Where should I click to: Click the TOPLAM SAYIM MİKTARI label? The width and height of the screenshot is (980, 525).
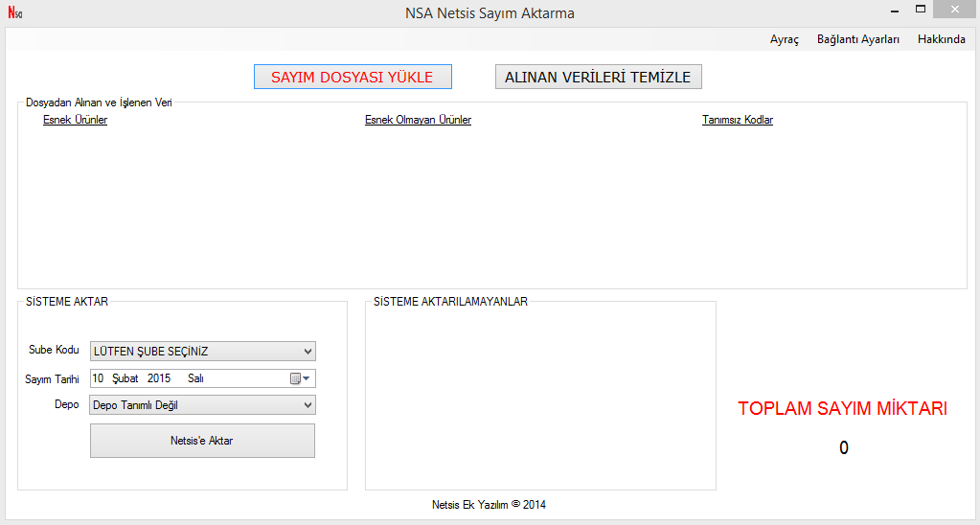pyautogui.click(x=842, y=408)
